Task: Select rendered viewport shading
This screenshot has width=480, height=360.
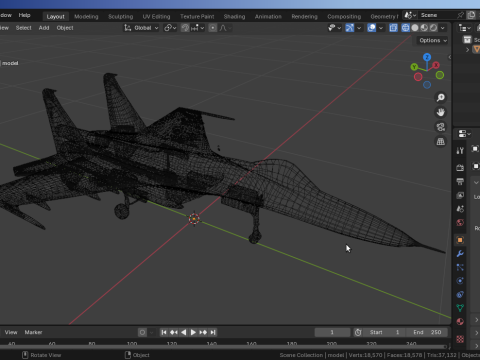Action: [x=433, y=28]
